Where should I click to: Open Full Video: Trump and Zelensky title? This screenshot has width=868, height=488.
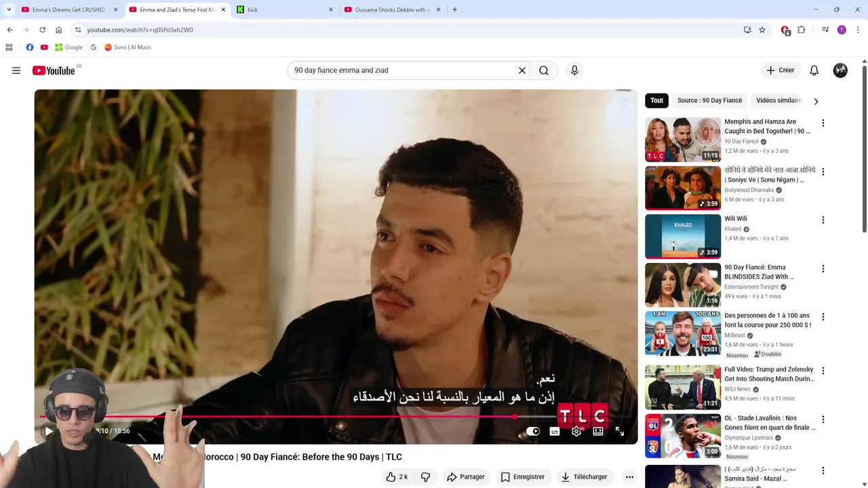point(769,374)
